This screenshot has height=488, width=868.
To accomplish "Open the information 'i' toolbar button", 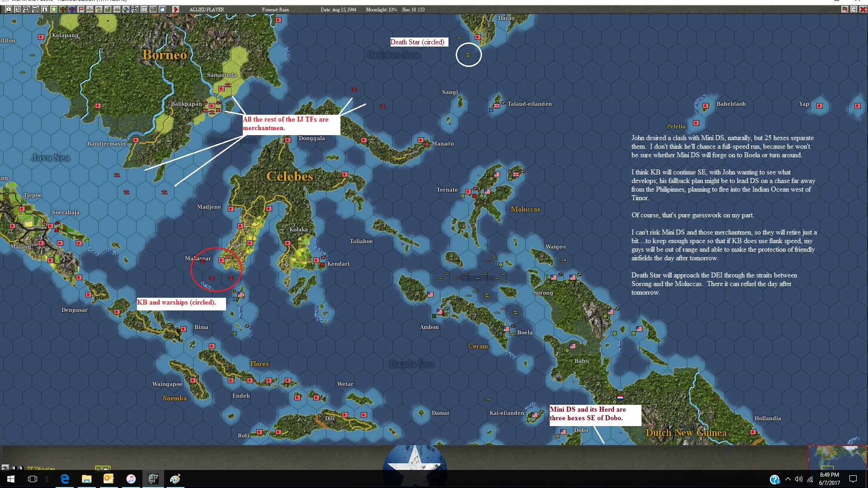I will click(45, 9).
